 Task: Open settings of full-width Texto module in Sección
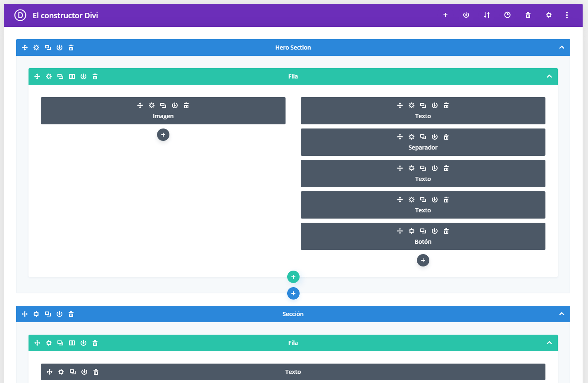(x=61, y=372)
